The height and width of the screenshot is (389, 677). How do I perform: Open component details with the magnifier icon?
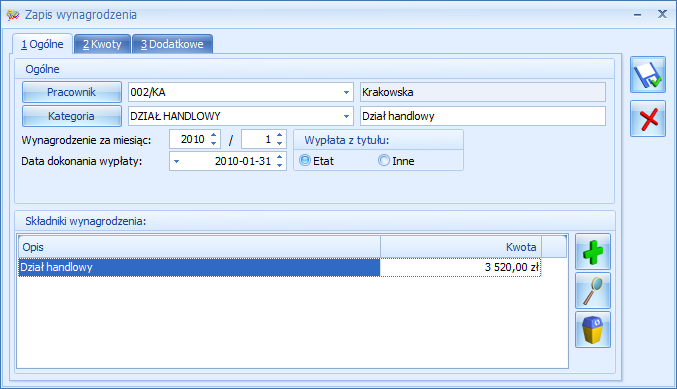pyautogui.click(x=593, y=291)
